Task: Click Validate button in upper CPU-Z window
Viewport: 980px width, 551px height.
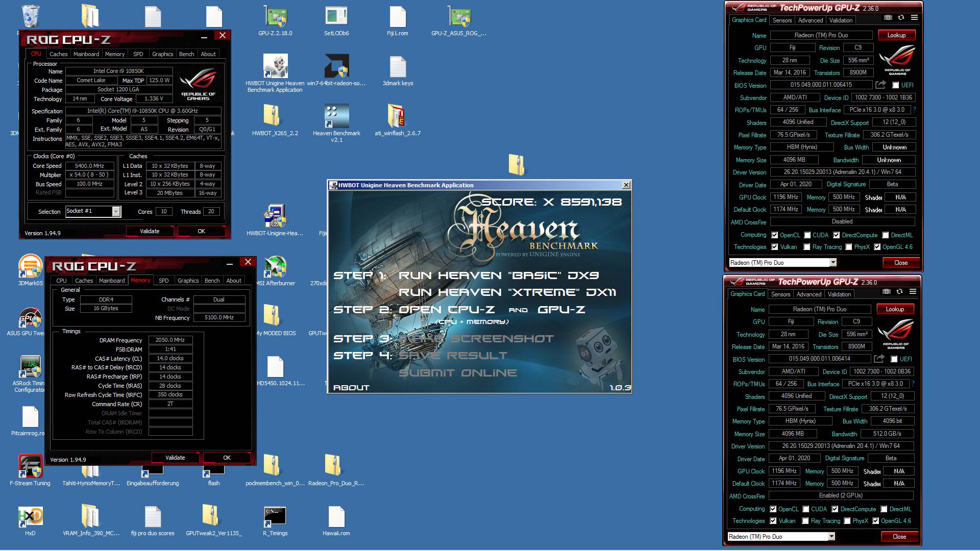Action: [x=150, y=231]
